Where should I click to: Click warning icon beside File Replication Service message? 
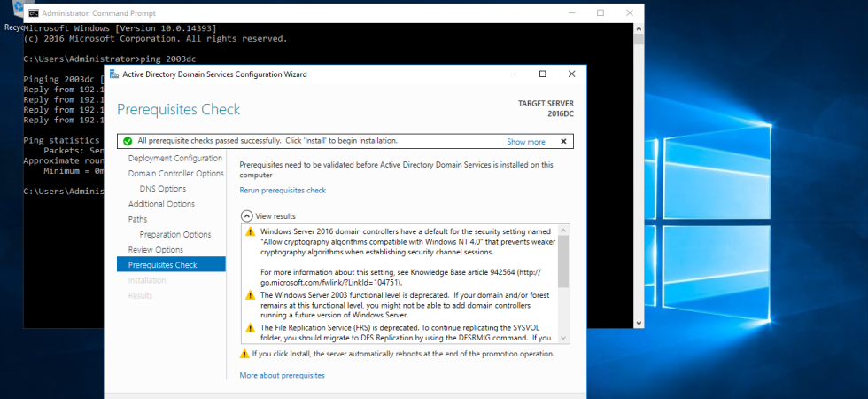(x=251, y=327)
